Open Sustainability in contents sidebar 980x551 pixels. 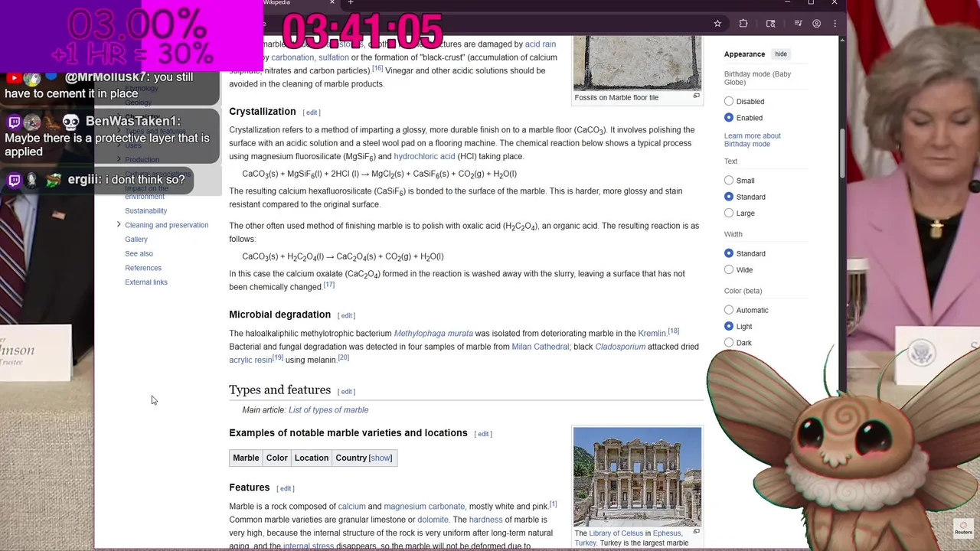coord(145,210)
